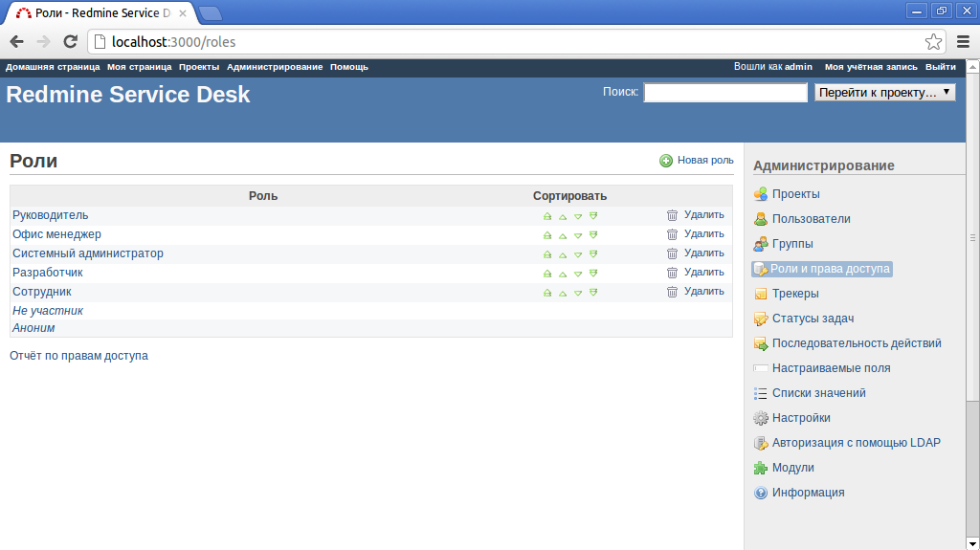Image resolution: width=980 pixels, height=550 pixels.
Task: Open Системный администратор role
Action: tap(87, 253)
